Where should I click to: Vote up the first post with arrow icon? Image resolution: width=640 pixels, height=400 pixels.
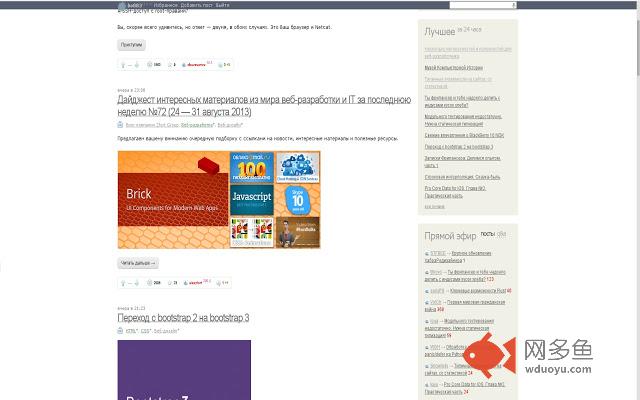pos(123,65)
